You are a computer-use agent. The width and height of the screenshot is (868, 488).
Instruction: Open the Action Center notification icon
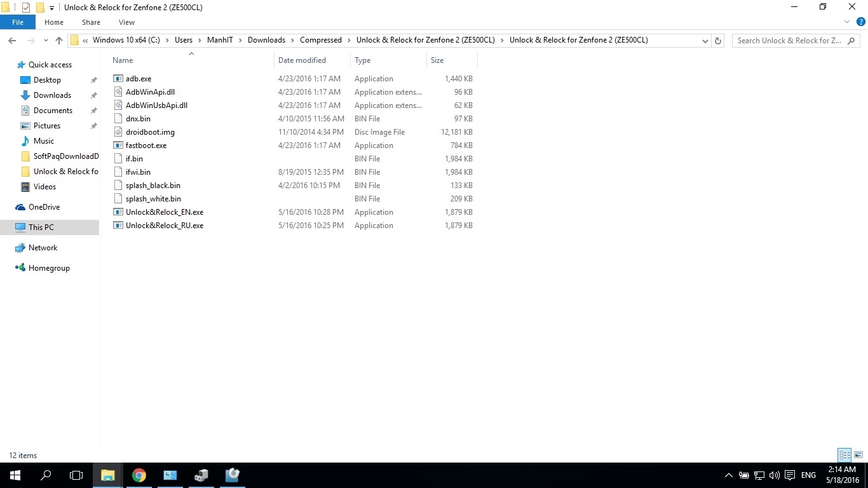coord(790,475)
